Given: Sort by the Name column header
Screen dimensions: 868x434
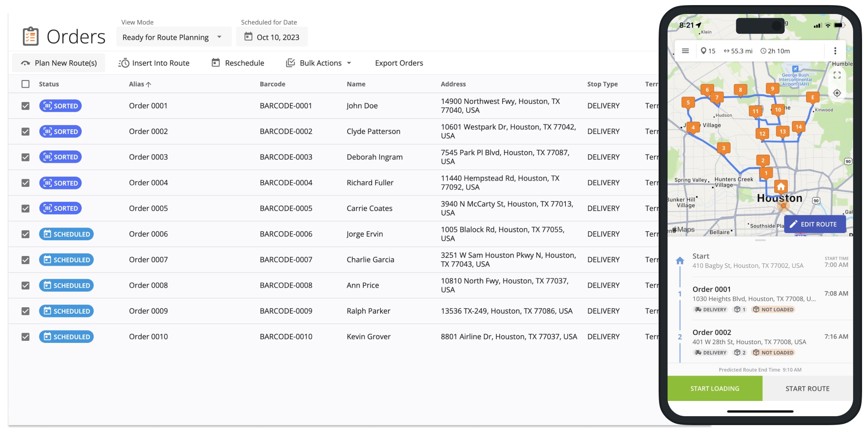Looking at the screenshot, I should pos(356,84).
